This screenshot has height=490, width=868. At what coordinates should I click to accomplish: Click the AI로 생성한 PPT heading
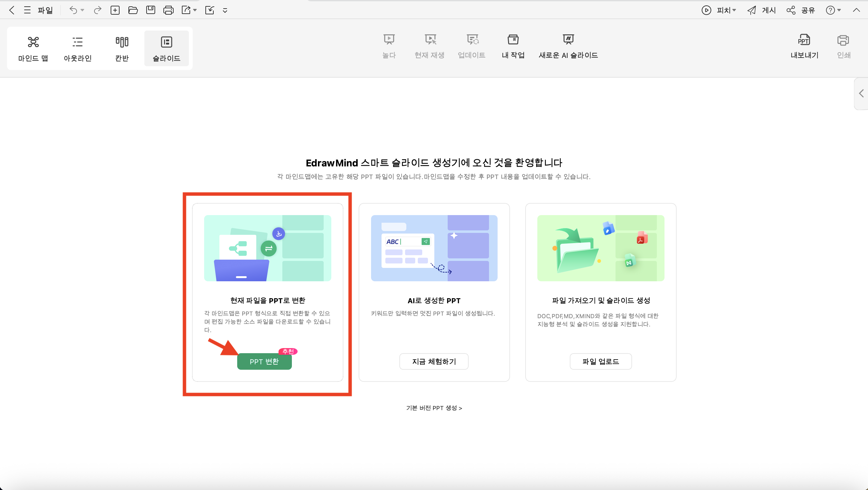coord(434,300)
